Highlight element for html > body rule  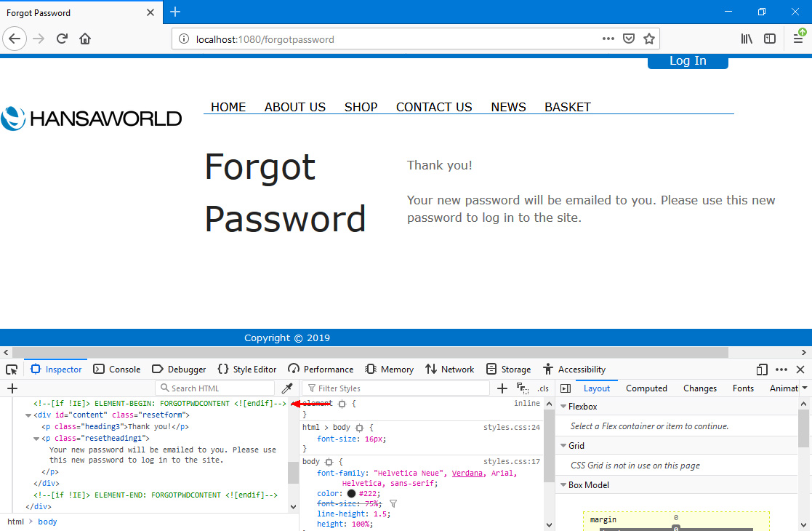359,428
